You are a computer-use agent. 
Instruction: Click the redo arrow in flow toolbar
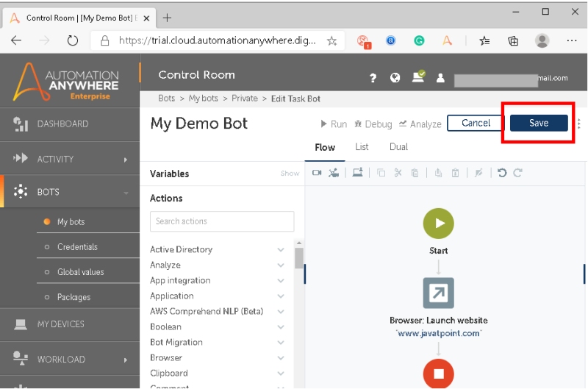[x=517, y=173]
